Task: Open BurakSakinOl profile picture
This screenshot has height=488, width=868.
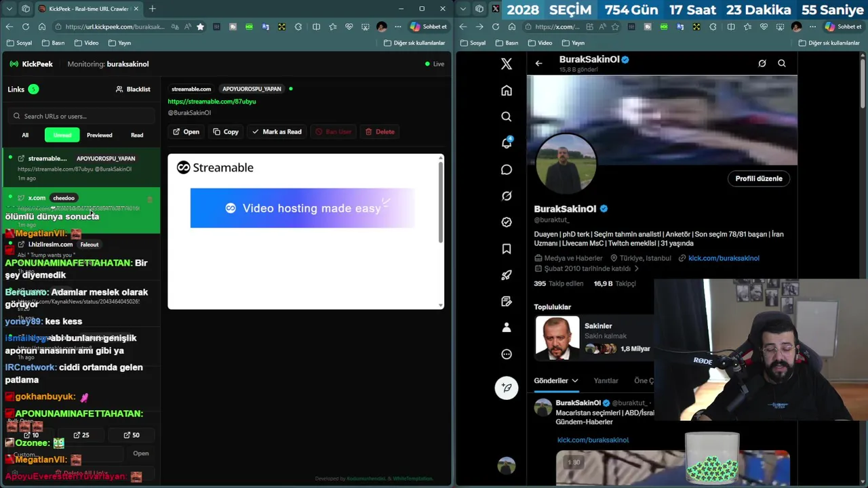Action: (x=566, y=163)
